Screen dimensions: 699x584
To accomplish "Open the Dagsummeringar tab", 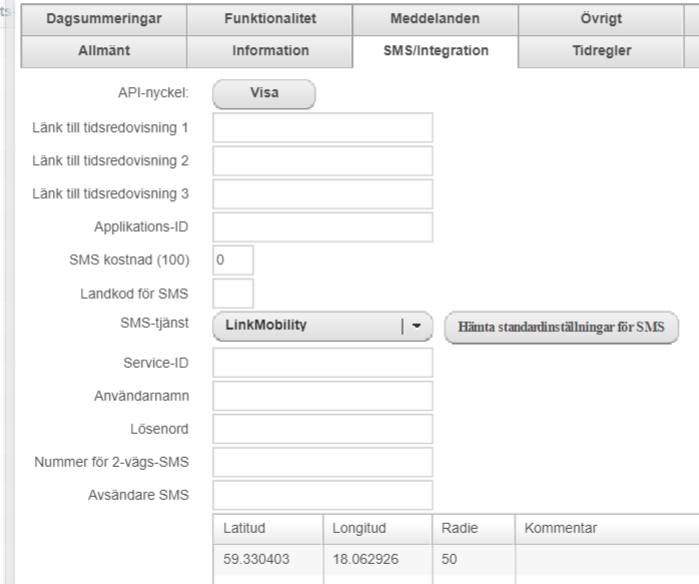I will [104, 19].
